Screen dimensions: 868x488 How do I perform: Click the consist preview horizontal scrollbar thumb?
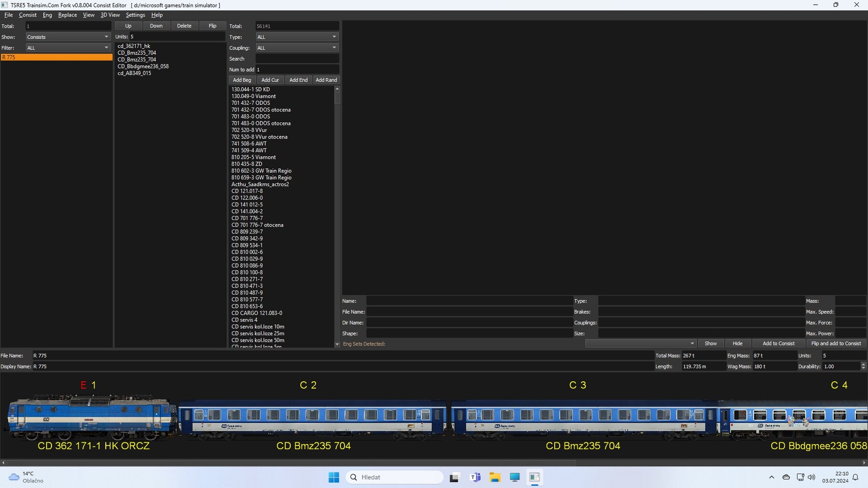tap(291, 463)
